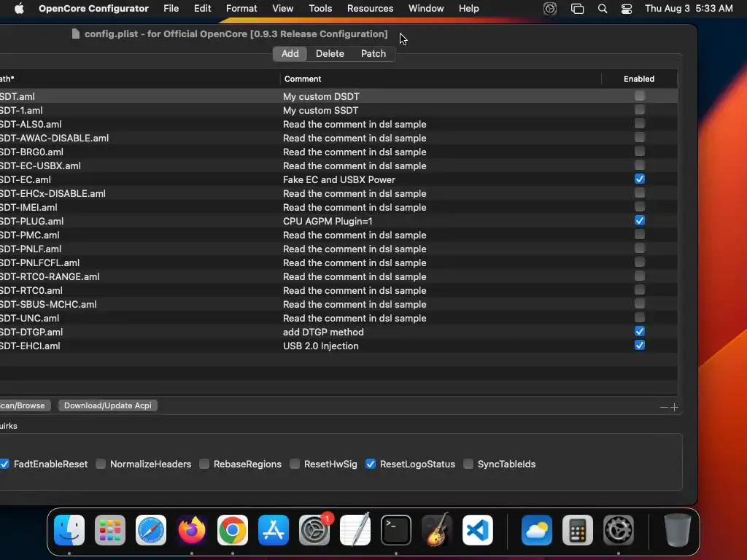Select the 'USB 2.0 Injection' comment cell
747x560 pixels.
[x=441, y=346]
